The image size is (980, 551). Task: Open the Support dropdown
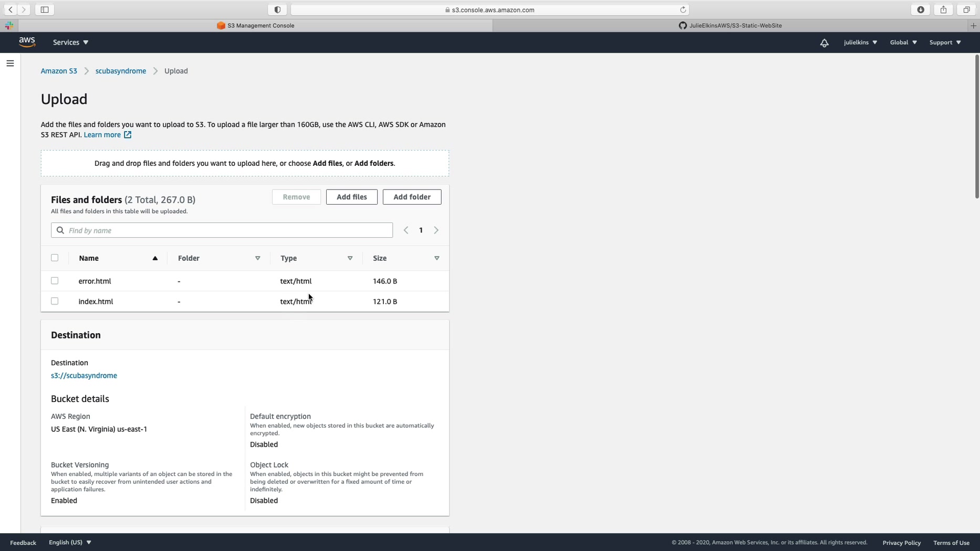click(x=945, y=43)
